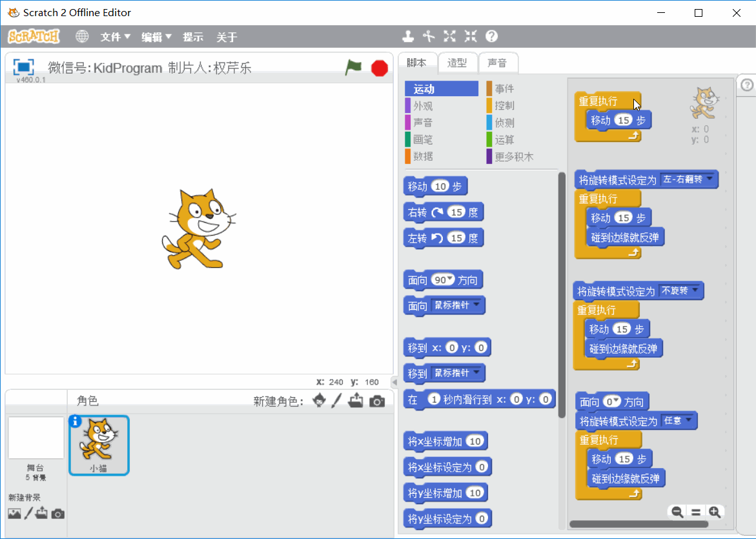Click the seconds field in 秒内滑行到 block
756x539 pixels.
click(x=434, y=399)
